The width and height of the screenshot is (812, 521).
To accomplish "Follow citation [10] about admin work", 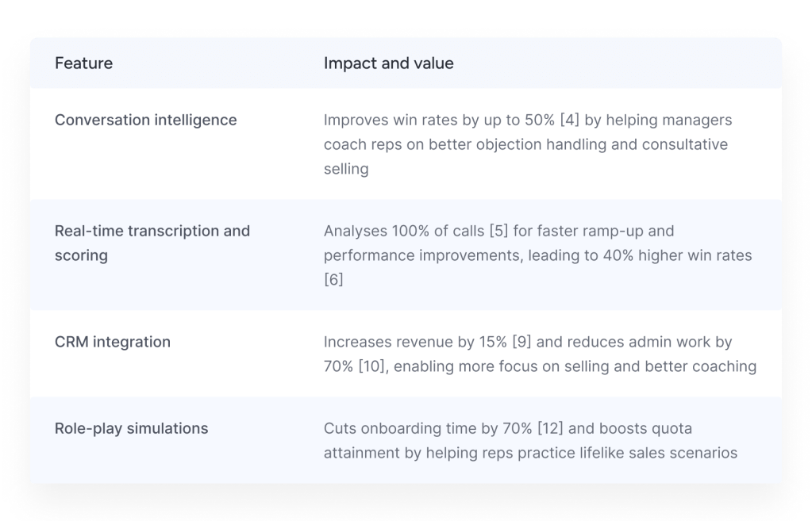I will click(x=374, y=366).
